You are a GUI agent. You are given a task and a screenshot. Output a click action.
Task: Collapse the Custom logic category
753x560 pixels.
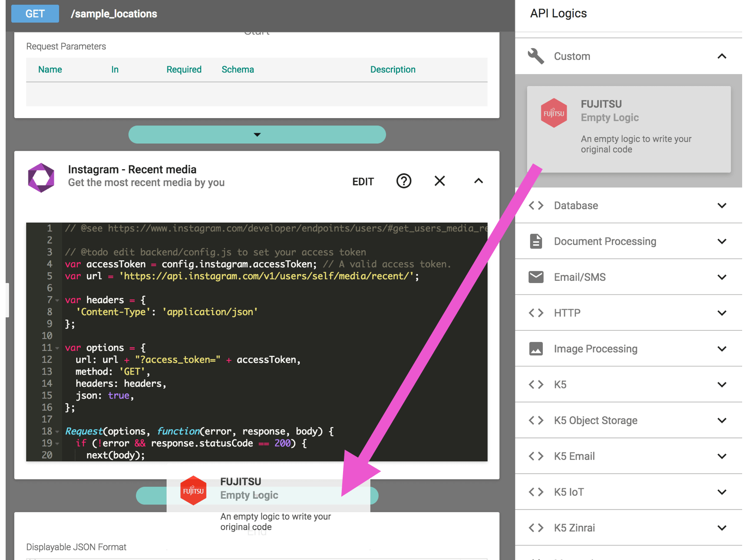pos(722,56)
